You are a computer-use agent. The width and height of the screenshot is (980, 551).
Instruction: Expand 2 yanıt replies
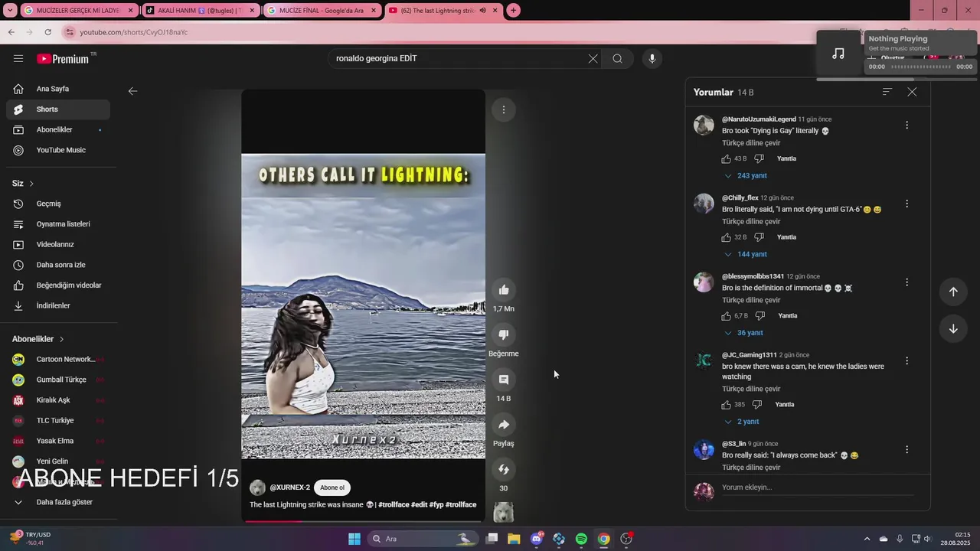coord(741,422)
